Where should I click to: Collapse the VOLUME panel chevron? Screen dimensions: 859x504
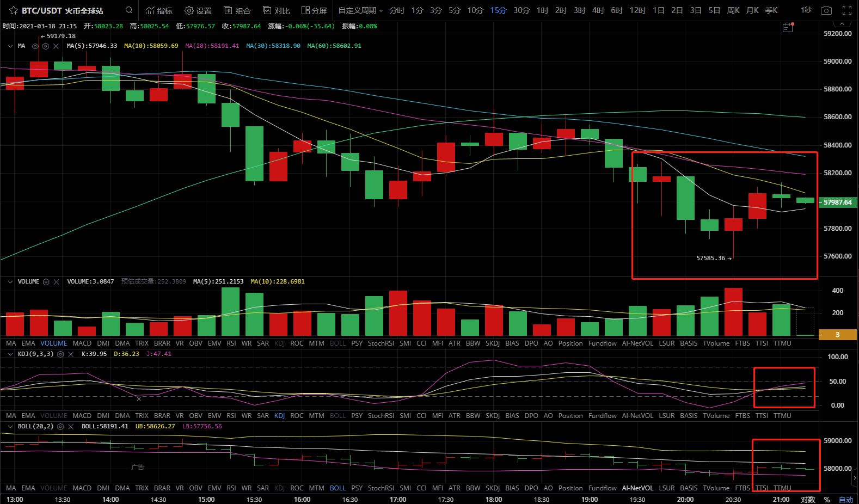(x=10, y=282)
